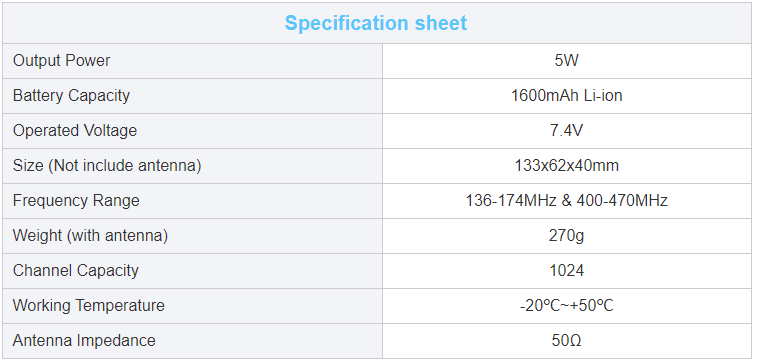Click the 7.4V value cell

pos(567,131)
